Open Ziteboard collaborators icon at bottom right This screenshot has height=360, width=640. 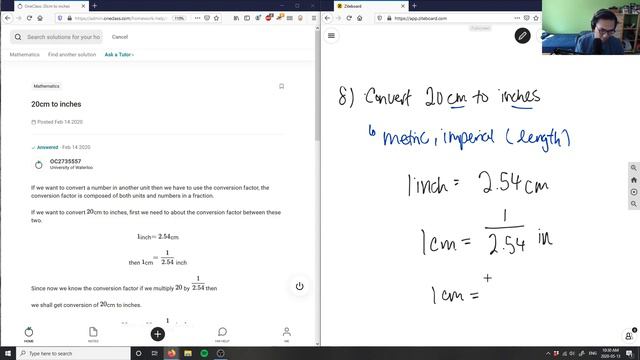[x=629, y=336]
